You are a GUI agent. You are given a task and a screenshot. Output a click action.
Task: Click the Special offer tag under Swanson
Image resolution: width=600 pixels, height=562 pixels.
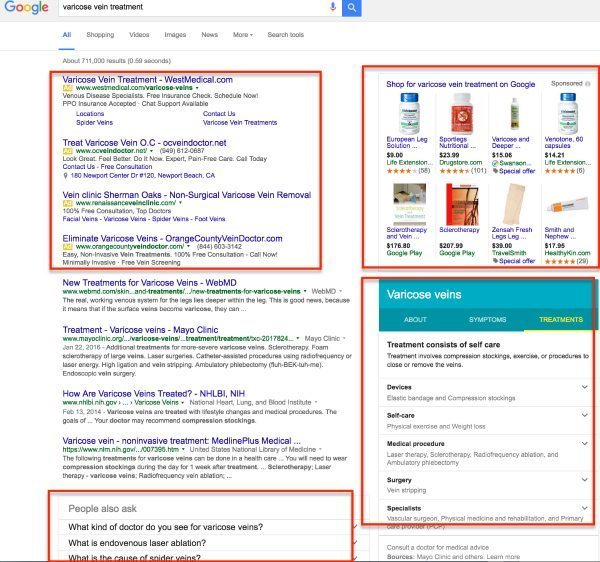(514, 171)
